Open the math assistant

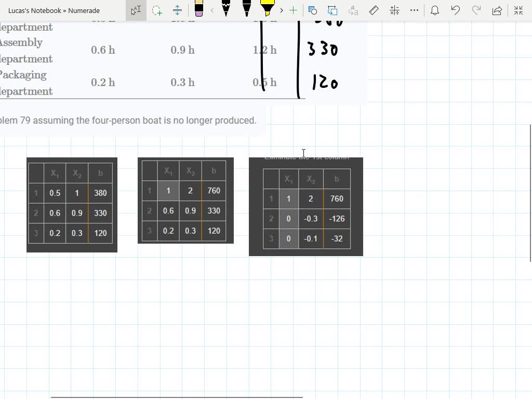[394, 10]
